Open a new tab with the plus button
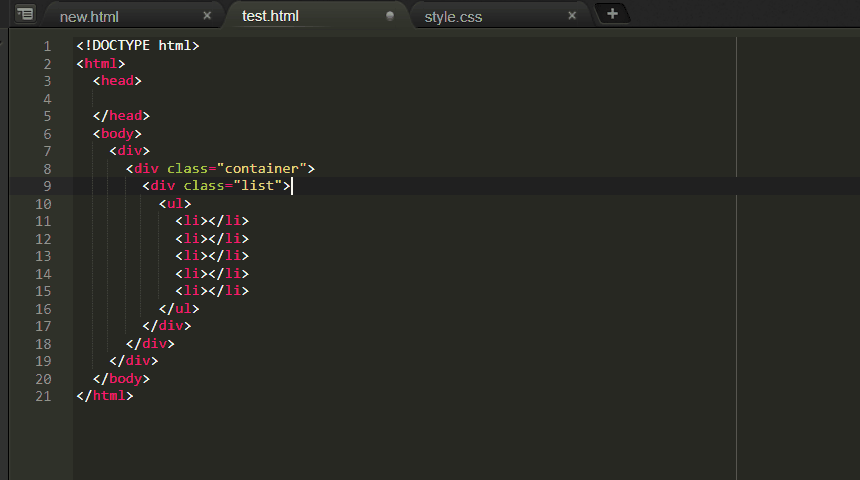Viewport: 860px width, 480px height. pos(613,14)
